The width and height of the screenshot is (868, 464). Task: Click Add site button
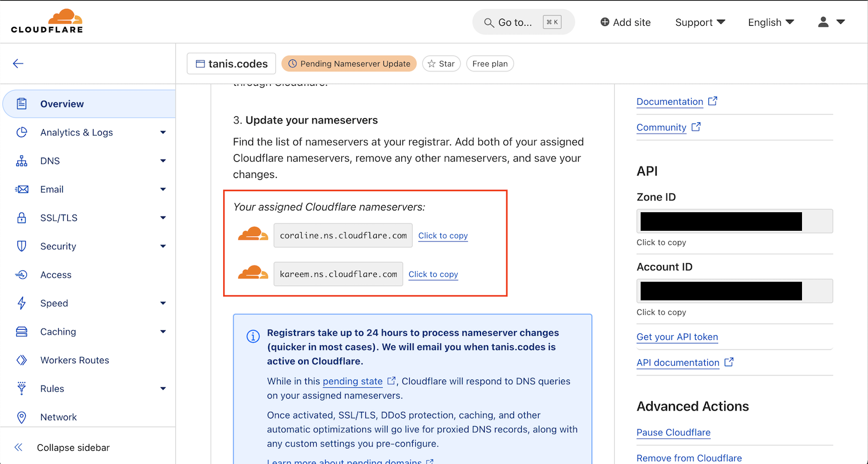pos(625,22)
